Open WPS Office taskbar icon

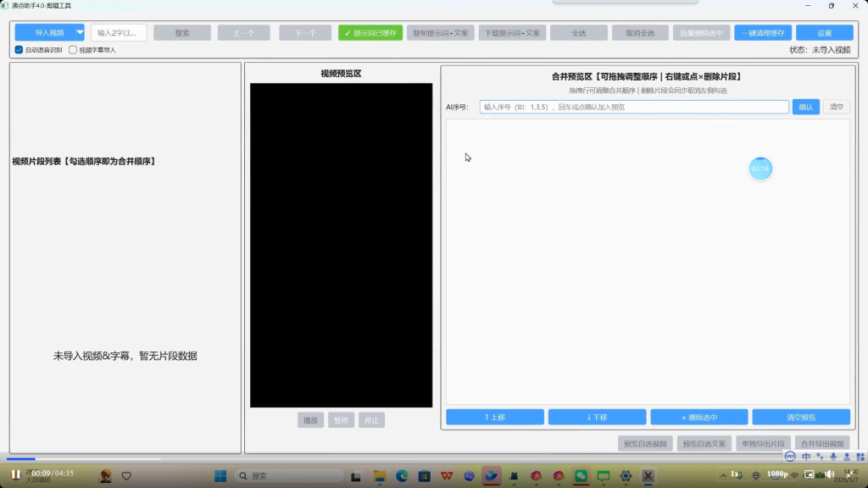tap(447, 476)
